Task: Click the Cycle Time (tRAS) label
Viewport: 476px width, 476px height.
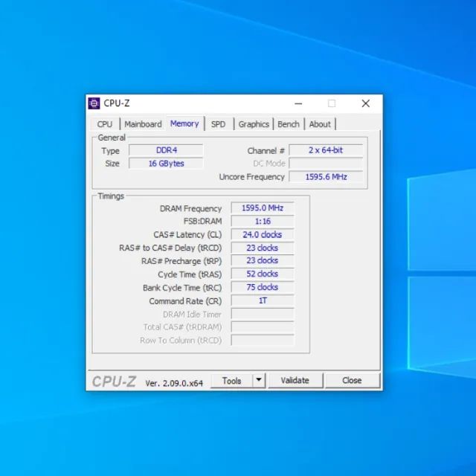Action: pos(190,274)
